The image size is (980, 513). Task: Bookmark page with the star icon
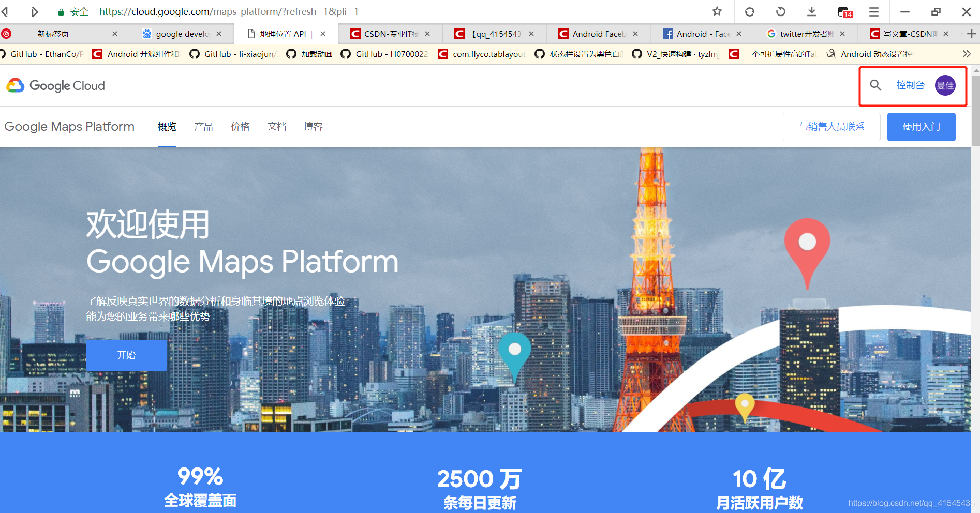[x=717, y=11]
